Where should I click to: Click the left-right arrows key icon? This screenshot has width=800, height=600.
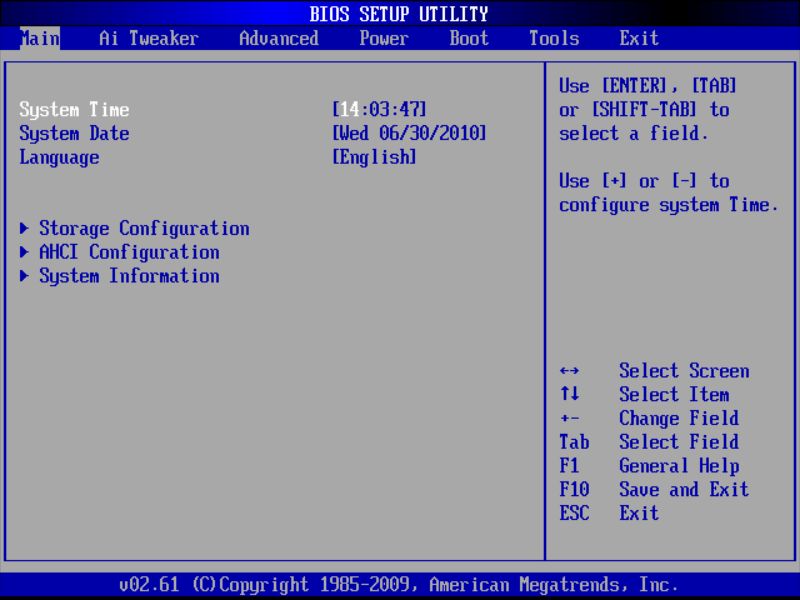coord(569,371)
